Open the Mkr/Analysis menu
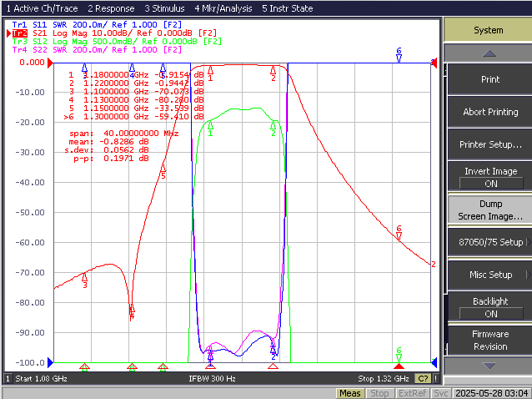Viewport: 532px width, 399px height. (x=223, y=8)
